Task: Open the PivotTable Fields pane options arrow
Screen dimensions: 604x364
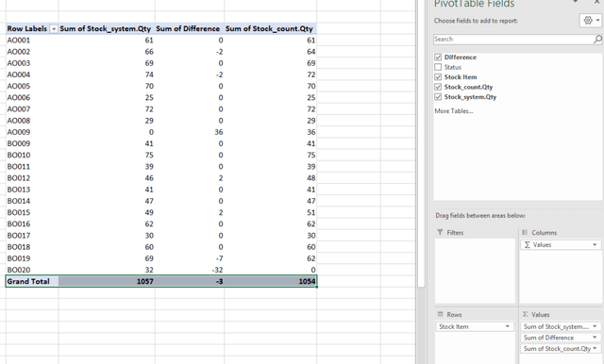Action: click(x=576, y=2)
